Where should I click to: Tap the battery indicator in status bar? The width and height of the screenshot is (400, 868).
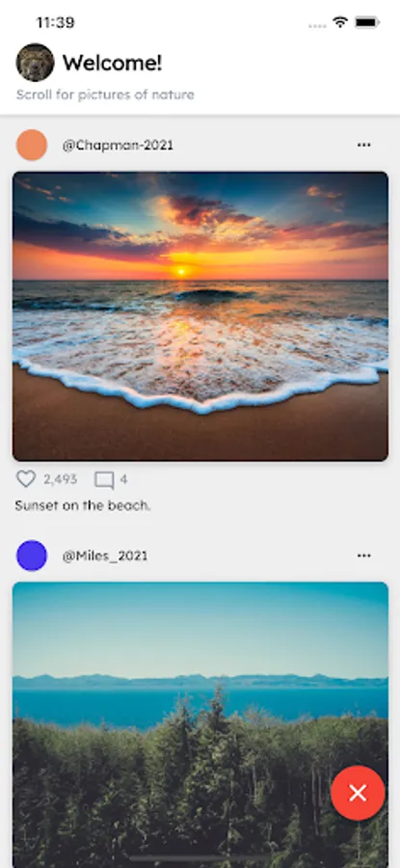click(x=367, y=23)
